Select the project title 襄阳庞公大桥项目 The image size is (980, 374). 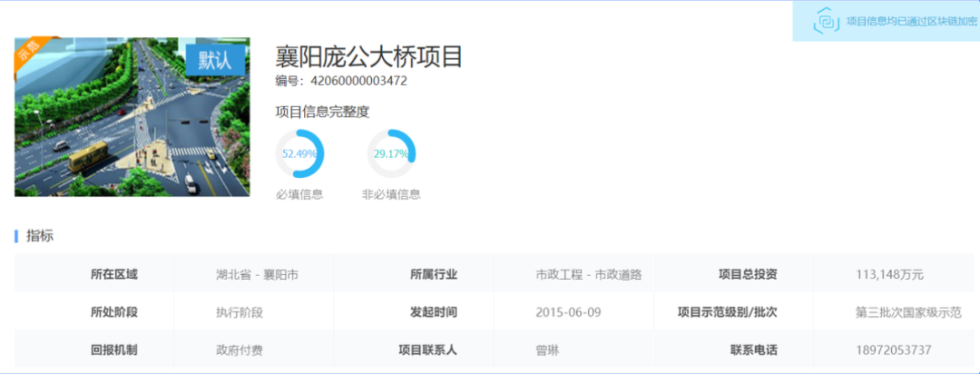tap(368, 57)
